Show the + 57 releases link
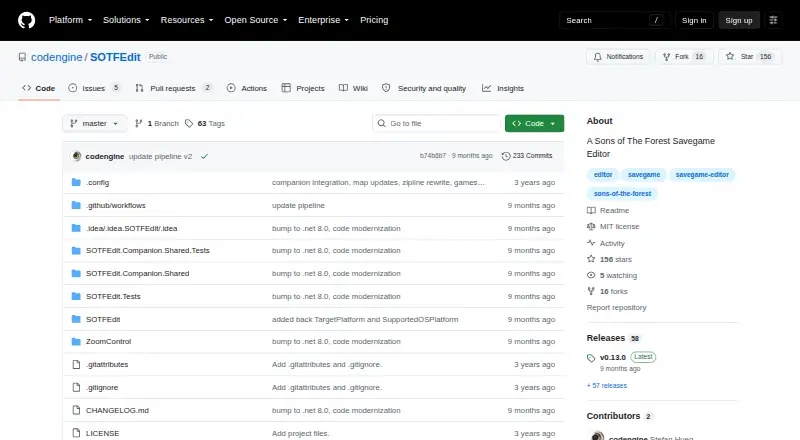Image resolution: width=800 pixels, height=440 pixels. [607, 385]
